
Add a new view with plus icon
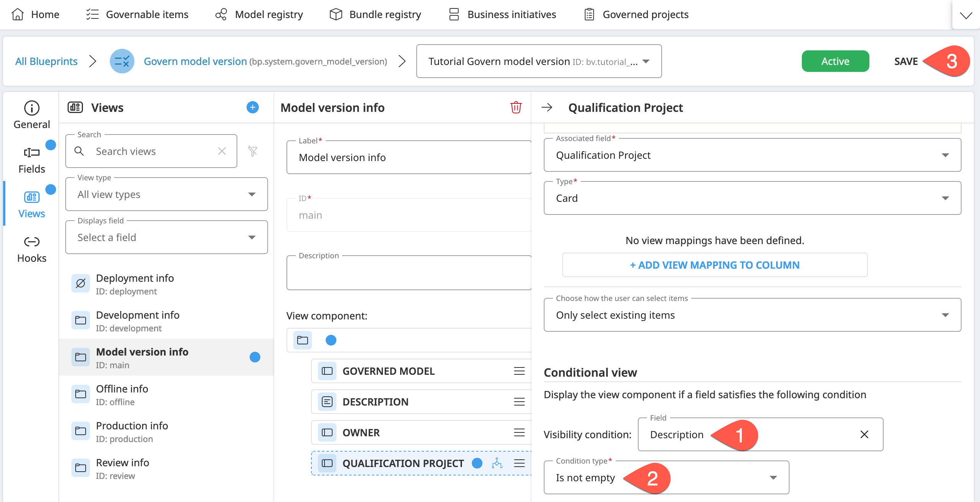[252, 107]
